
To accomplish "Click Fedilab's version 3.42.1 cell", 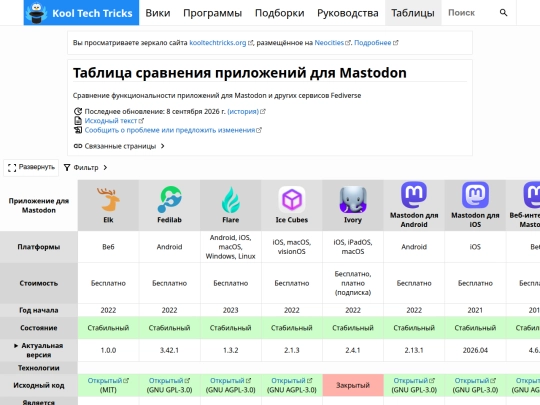I will coord(169,350).
